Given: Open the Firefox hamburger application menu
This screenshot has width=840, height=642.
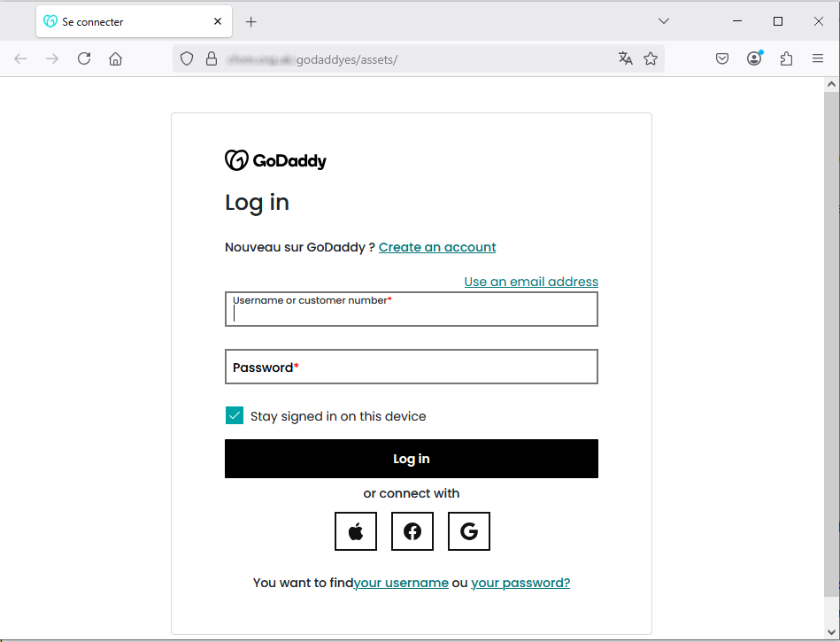Looking at the screenshot, I should click(x=818, y=58).
